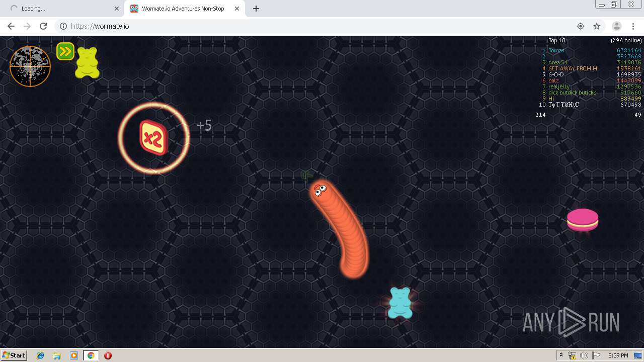The image size is (644, 362).
Task: Click the x2 multiplier power-up
Action: point(153,137)
